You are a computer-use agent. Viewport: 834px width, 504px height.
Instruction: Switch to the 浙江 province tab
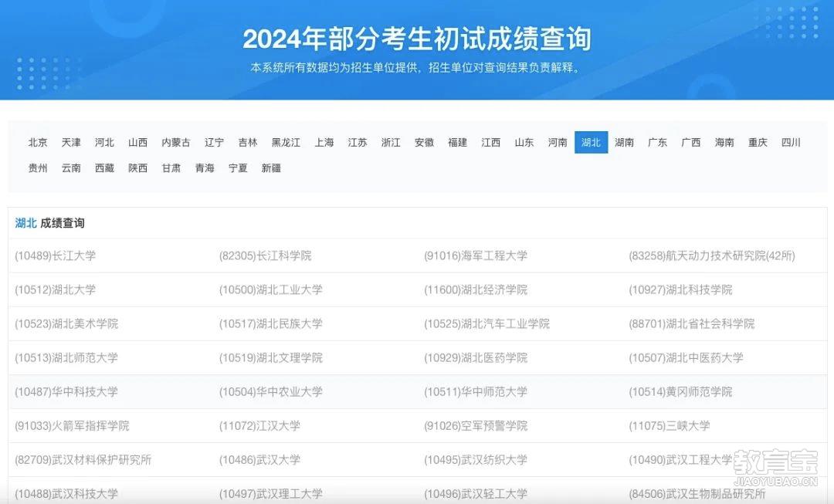click(x=391, y=143)
